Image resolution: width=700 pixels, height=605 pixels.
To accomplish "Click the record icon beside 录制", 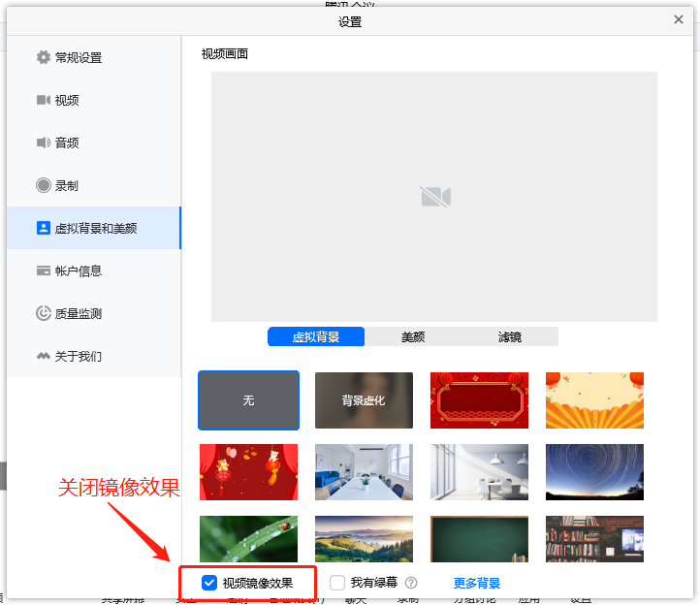I will pyautogui.click(x=43, y=185).
